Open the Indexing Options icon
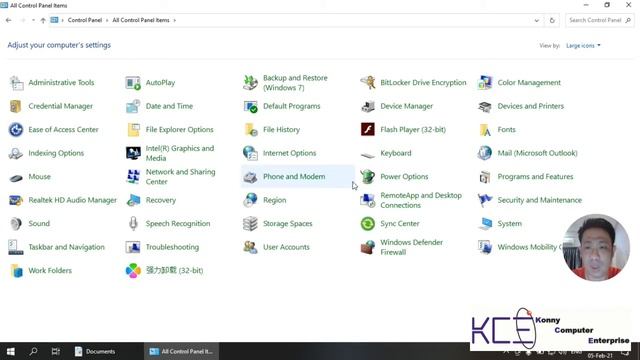Screen dimensions: 640x360 [16, 153]
